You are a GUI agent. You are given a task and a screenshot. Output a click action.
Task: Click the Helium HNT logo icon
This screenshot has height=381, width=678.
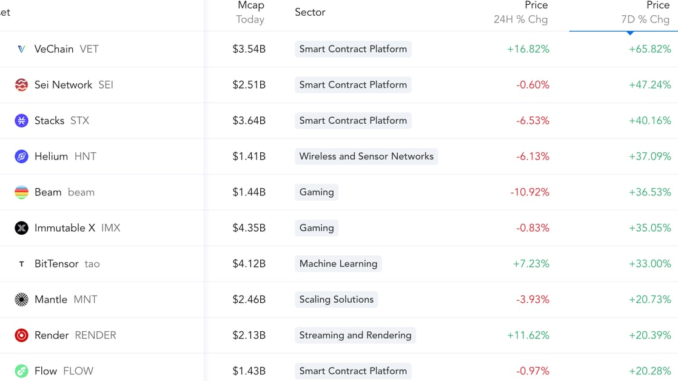tap(21, 156)
